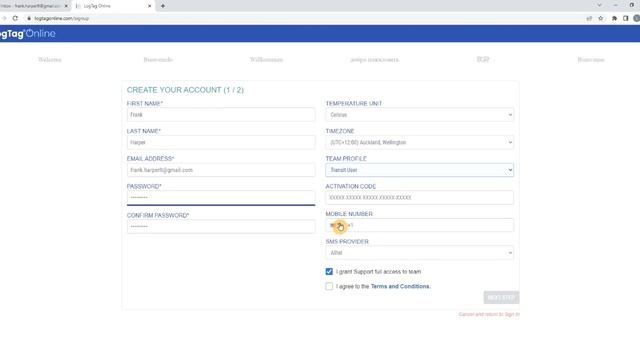
Task: Switch to the LogTag Online tab
Action: click(113, 6)
